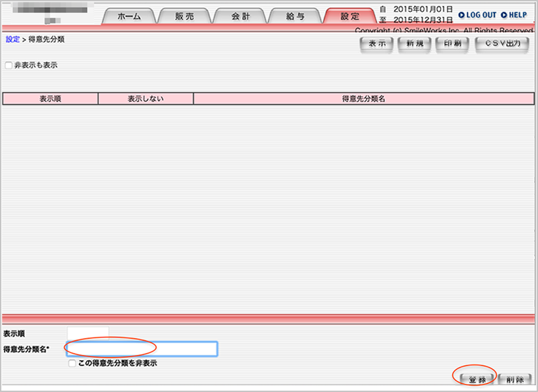Image resolution: width=538 pixels, height=392 pixels.
Task: Click the LOG OUT link
Action: tap(477, 15)
